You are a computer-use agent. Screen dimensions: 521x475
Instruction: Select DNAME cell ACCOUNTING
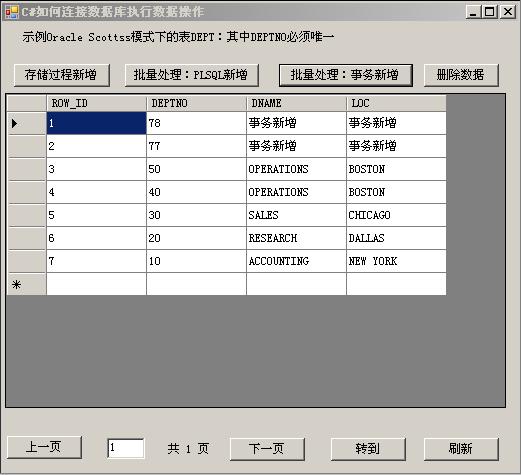[296, 261]
